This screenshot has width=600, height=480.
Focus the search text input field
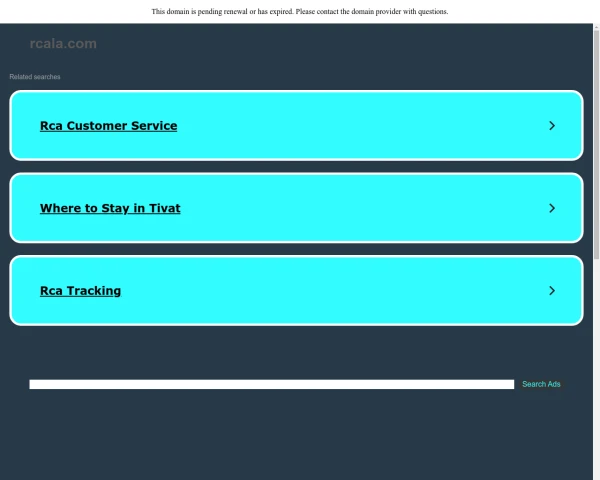pyautogui.click(x=272, y=384)
